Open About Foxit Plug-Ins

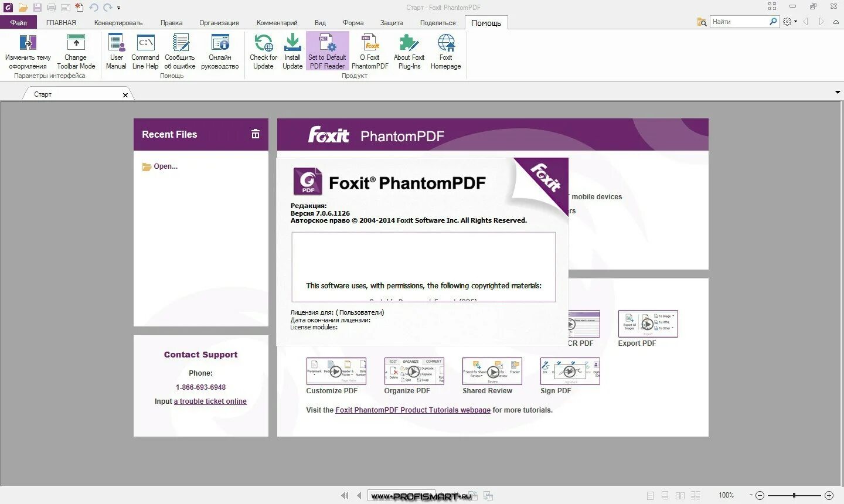[409, 52]
